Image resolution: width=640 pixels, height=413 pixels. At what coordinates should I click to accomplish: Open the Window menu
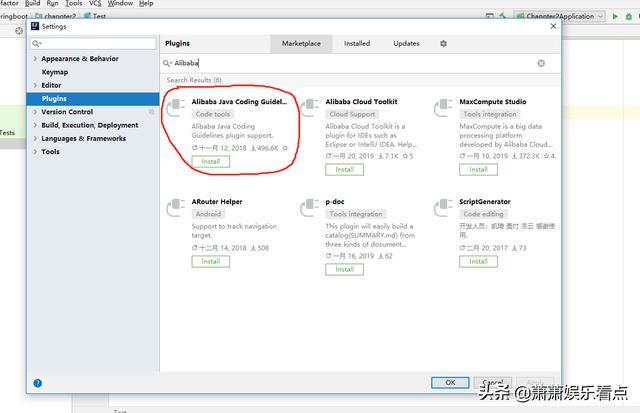pyautogui.click(x=120, y=3)
